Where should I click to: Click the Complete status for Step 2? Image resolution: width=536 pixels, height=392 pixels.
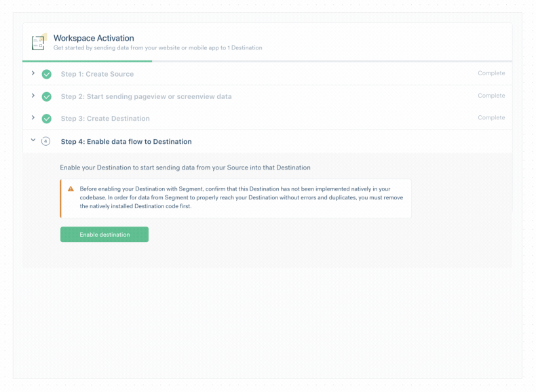(491, 96)
